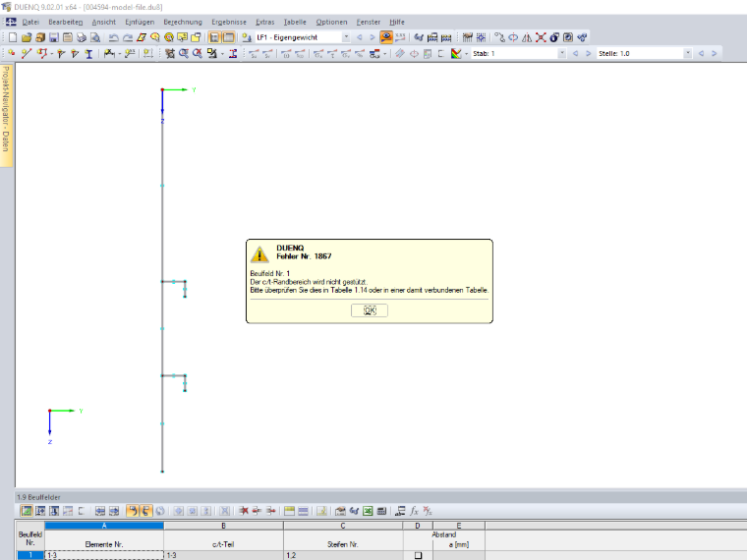Go to next load case arrow
Viewport: 747px width, 560px height.
373,37
